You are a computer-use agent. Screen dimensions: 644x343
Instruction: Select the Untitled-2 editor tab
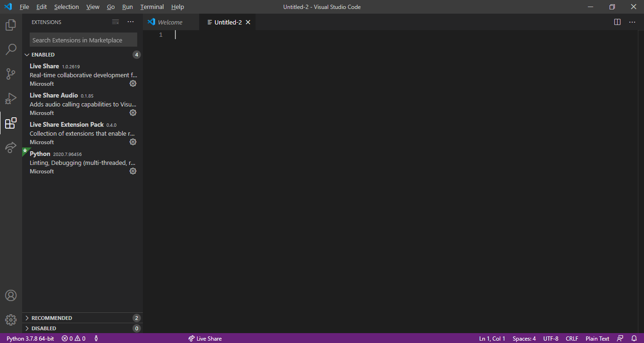click(x=228, y=22)
